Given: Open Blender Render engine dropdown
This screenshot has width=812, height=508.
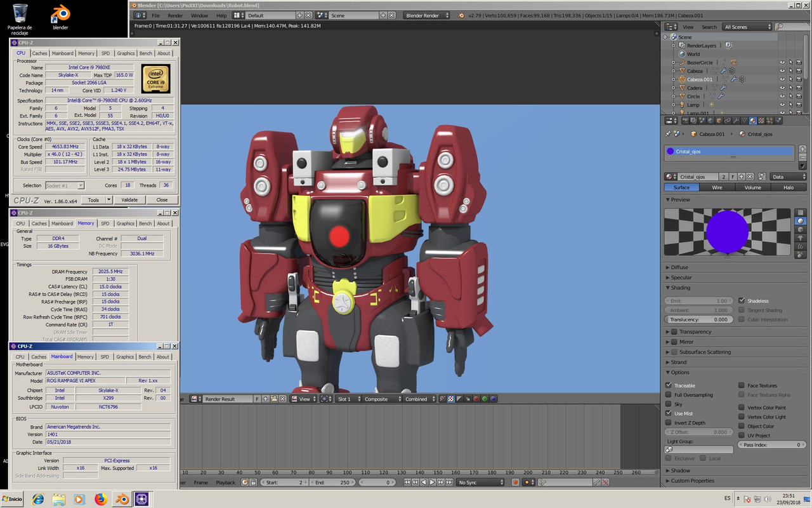Looking at the screenshot, I should coord(426,15).
